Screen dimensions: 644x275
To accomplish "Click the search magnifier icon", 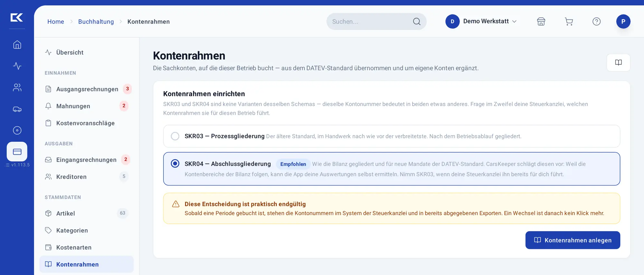I will point(417,22).
